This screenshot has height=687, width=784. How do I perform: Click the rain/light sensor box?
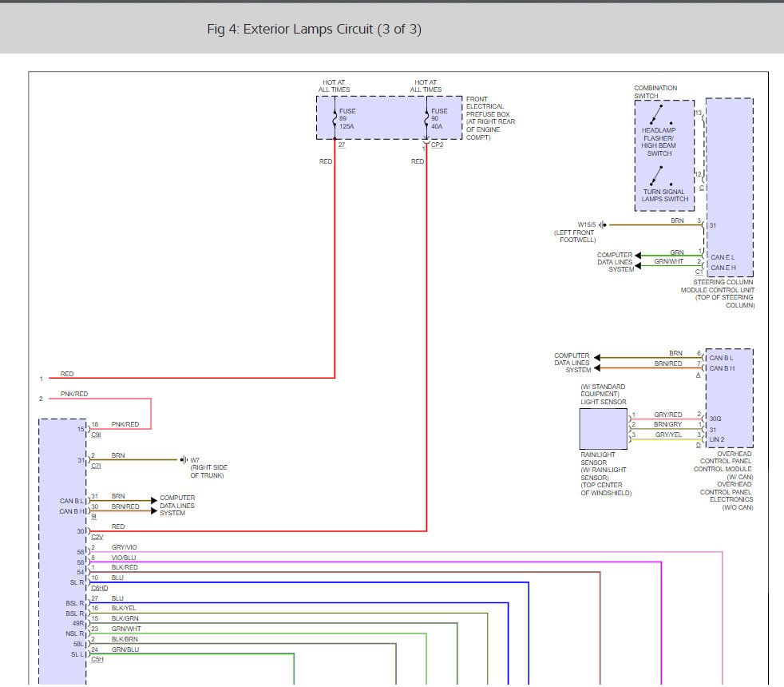pyautogui.click(x=603, y=429)
